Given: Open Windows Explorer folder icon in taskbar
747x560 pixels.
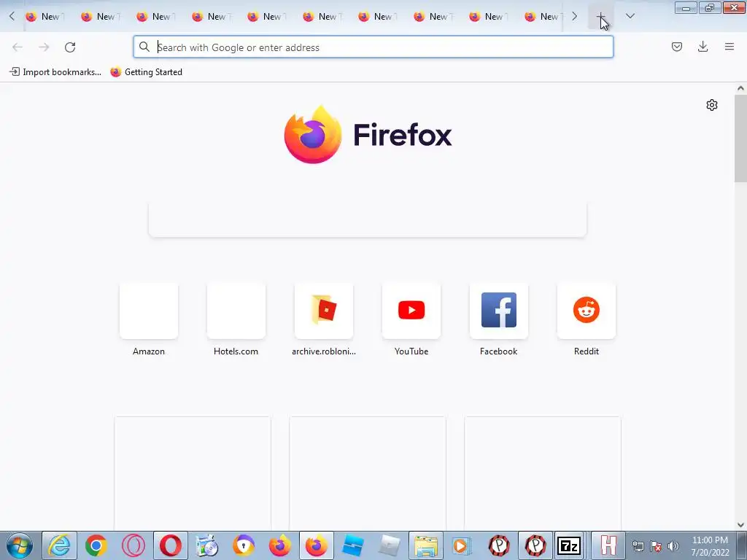Looking at the screenshot, I should pos(425,545).
